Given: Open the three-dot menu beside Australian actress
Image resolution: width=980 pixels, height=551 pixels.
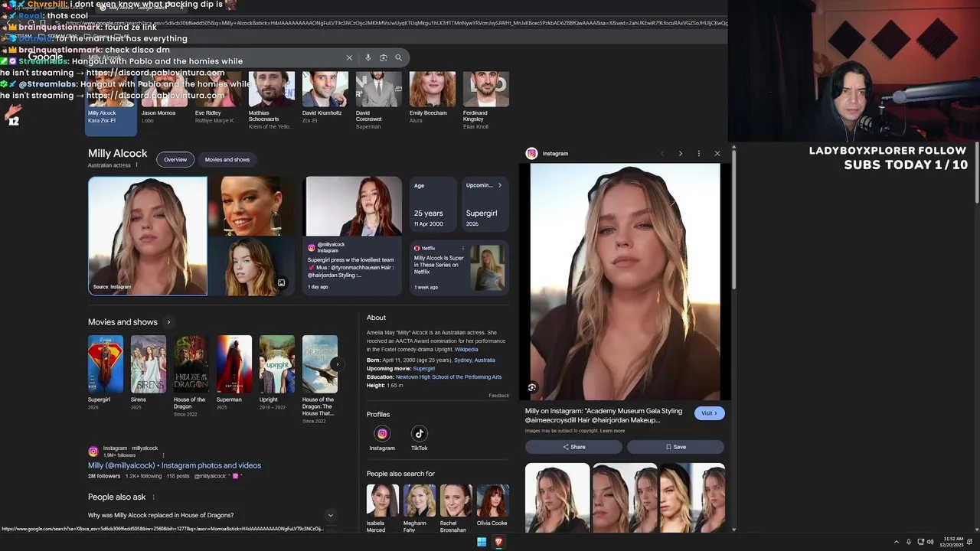Looking at the screenshot, I should pyautogui.click(x=137, y=165).
